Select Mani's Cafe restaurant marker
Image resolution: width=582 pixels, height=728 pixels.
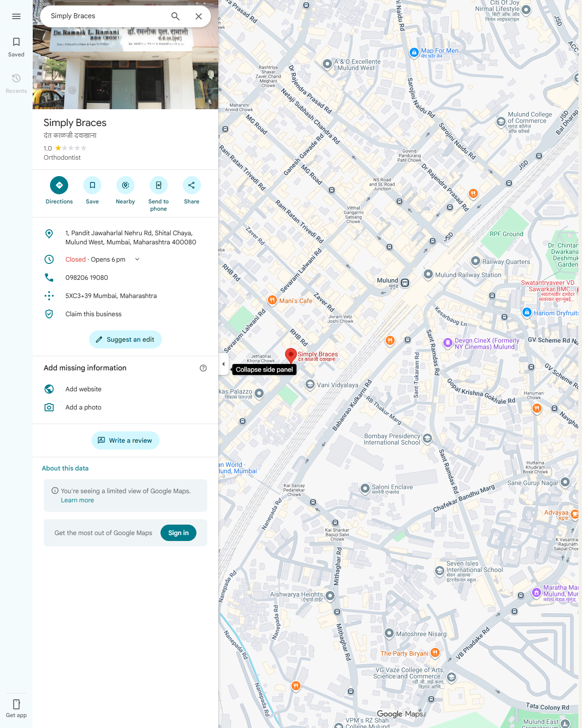272,300
